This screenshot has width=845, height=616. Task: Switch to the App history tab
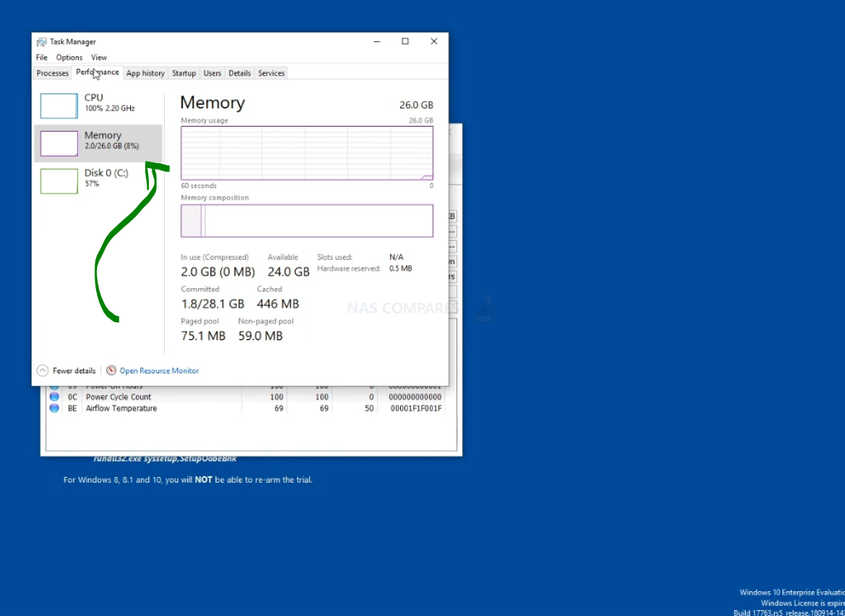point(145,73)
